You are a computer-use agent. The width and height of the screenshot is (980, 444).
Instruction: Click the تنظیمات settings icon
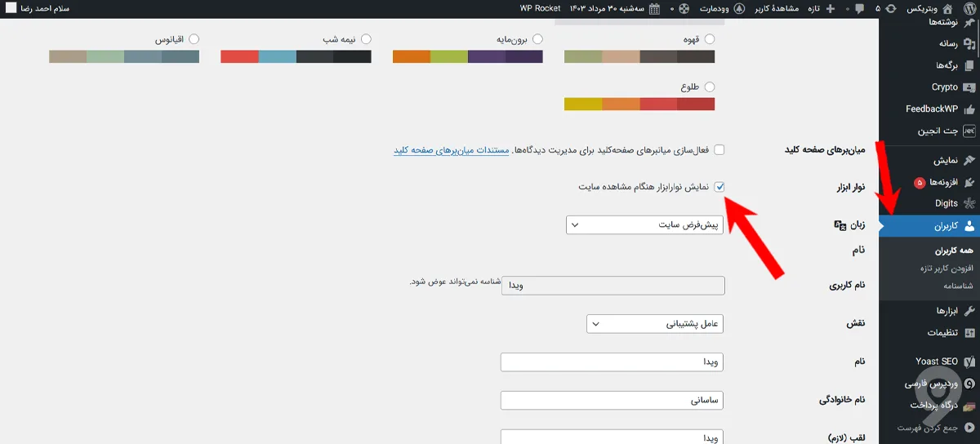pyautogui.click(x=969, y=332)
